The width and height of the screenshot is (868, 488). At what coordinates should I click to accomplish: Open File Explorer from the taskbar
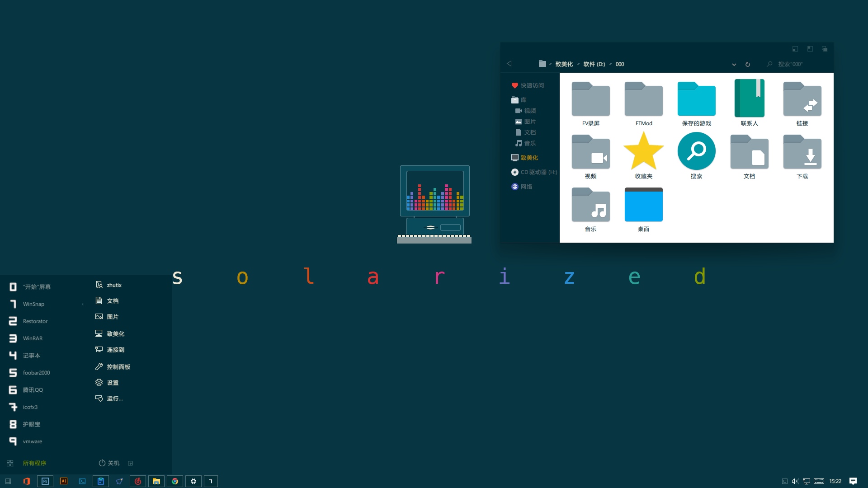pyautogui.click(x=156, y=481)
